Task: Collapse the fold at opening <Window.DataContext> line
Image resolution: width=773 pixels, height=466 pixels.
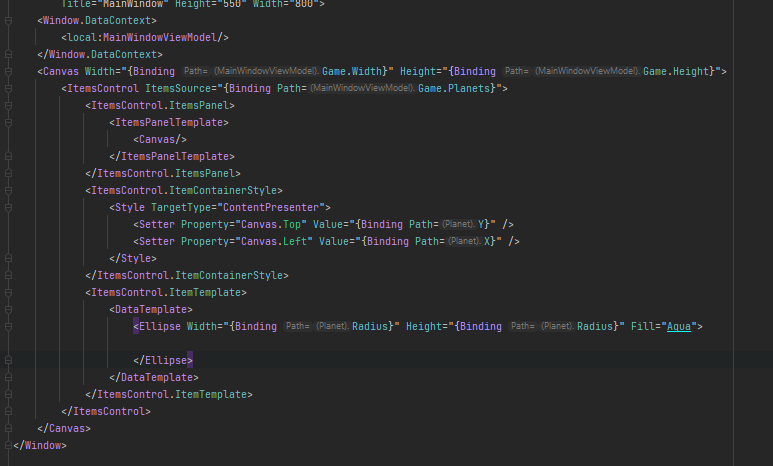Action: (8, 21)
